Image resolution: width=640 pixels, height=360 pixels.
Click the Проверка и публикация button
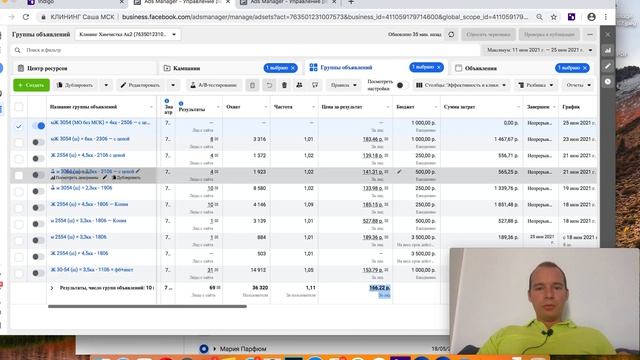(549, 35)
